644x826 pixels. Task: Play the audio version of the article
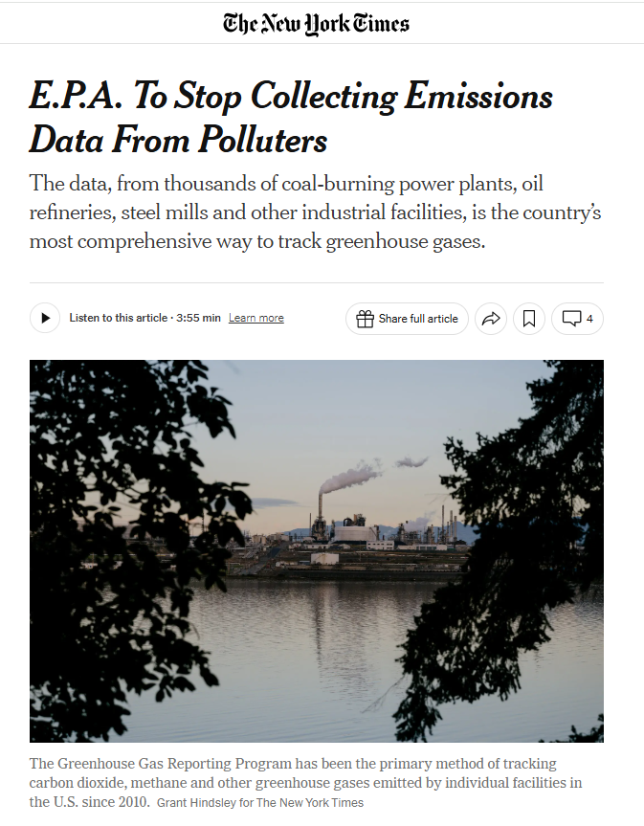pos(45,318)
